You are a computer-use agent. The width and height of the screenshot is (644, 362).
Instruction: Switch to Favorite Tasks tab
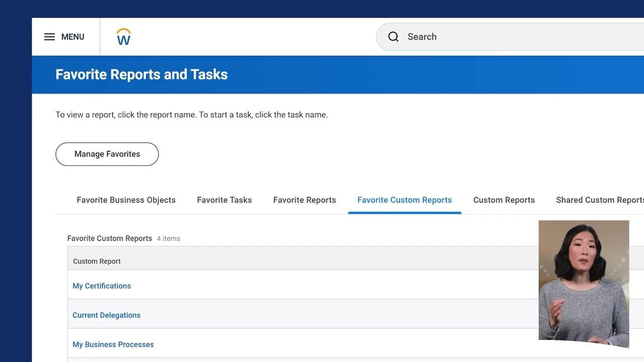point(224,200)
